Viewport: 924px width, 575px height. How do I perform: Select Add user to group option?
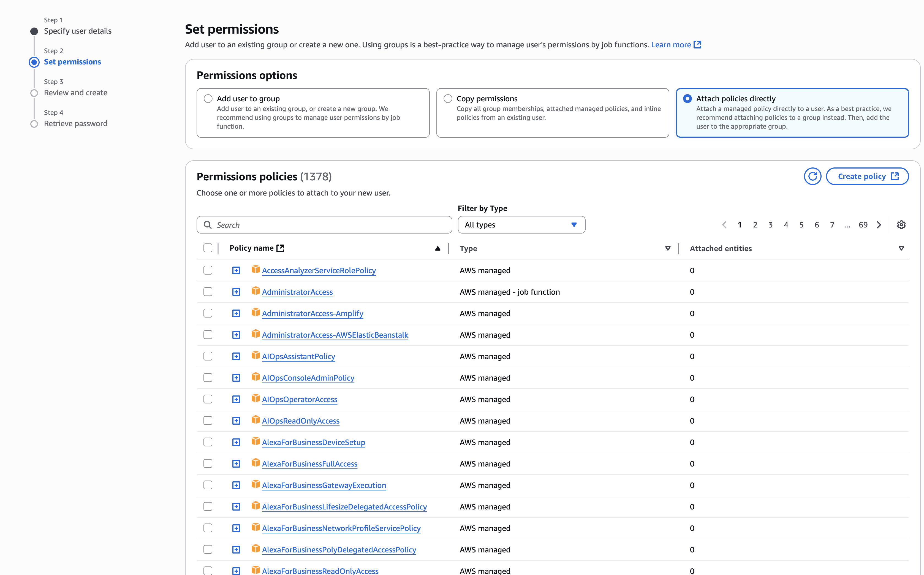(208, 99)
